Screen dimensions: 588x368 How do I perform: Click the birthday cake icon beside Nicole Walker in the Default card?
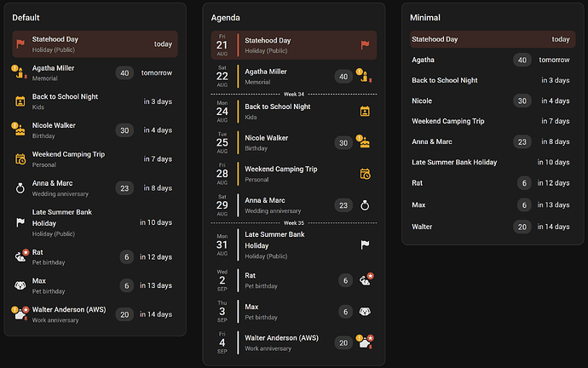(20, 130)
